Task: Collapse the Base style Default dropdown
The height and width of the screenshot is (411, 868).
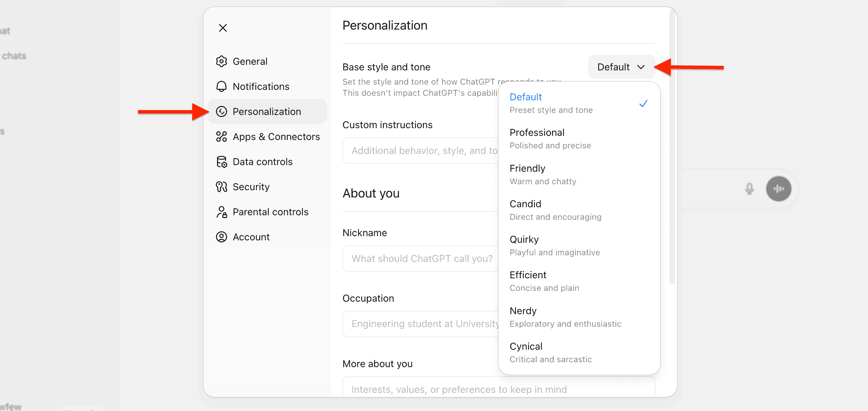Action: click(x=621, y=67)
